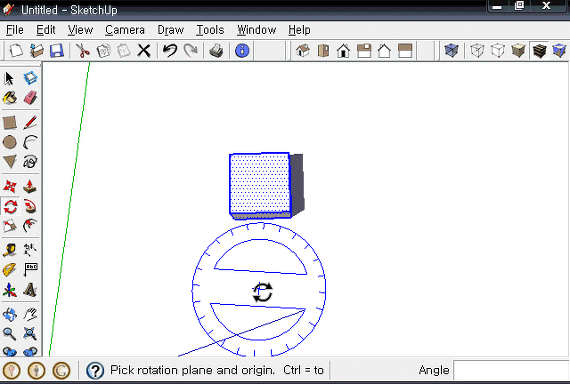Open the View menu
The height and width of the screenshot is (384, 570).
tap(80, 30)
